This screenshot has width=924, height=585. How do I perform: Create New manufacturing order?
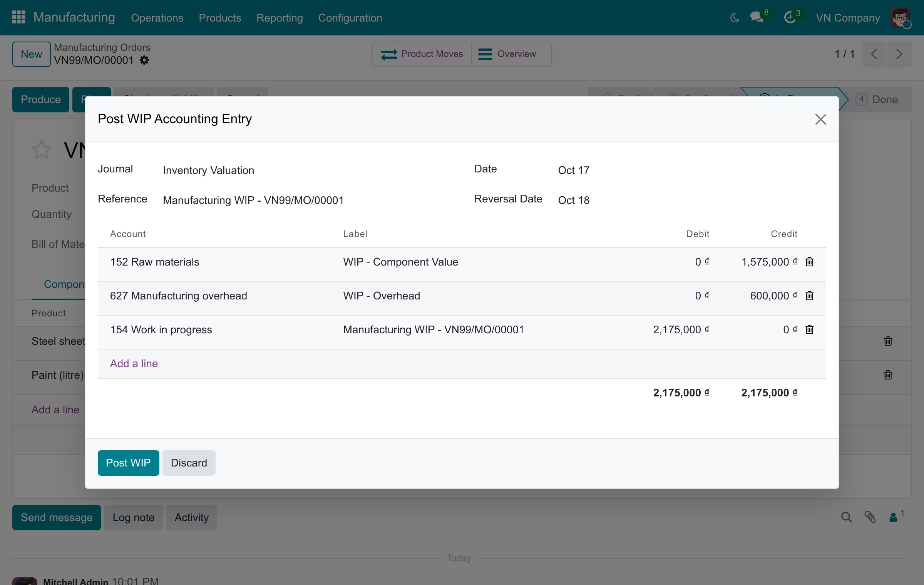coord(32,54)
